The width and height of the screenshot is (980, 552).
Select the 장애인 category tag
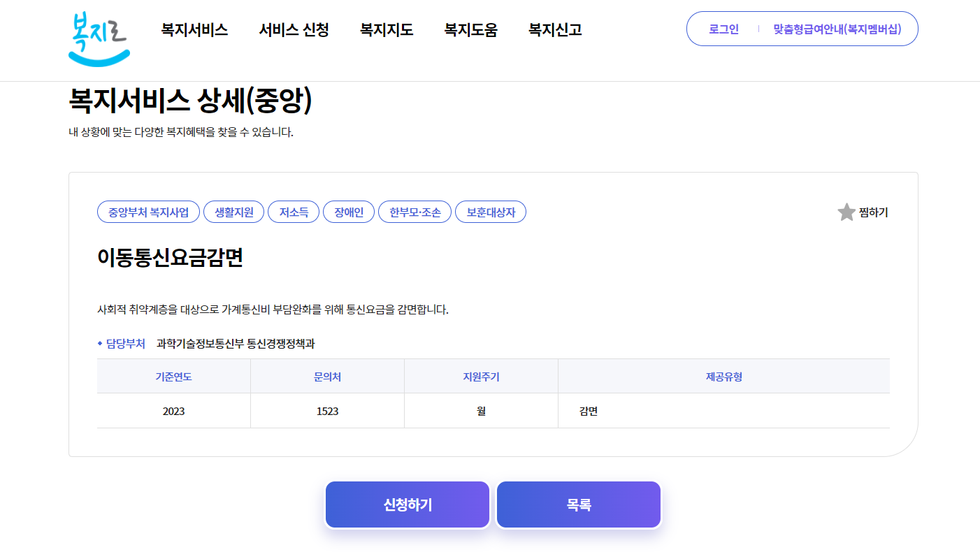[x=348, y=212]
